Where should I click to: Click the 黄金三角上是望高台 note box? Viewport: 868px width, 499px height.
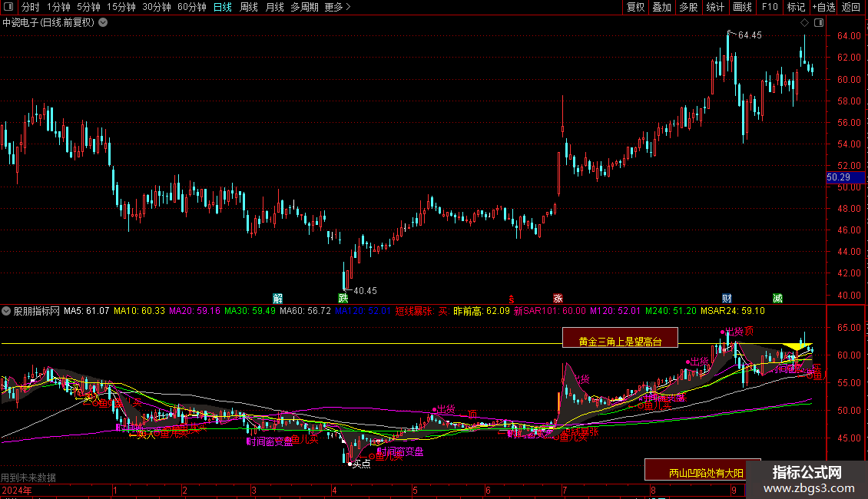pyautogui.click(x=620, y=338)
